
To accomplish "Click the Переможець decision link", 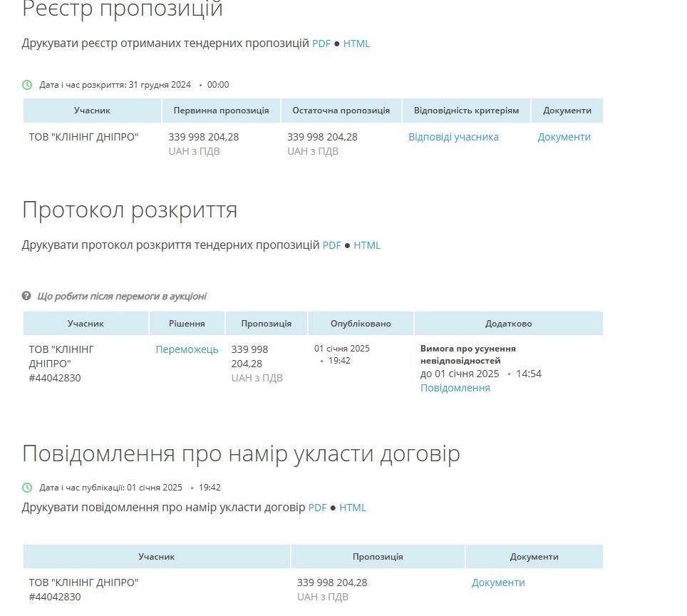I will pyautogui.click(x=186, y=351).
